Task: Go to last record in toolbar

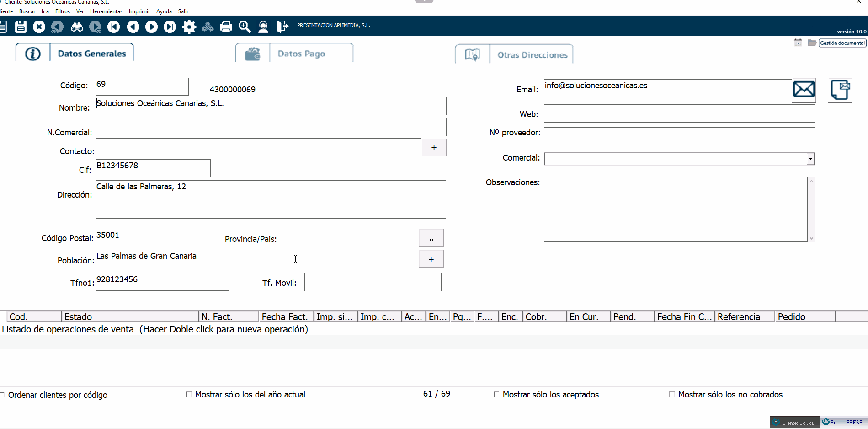Action: 170,27
